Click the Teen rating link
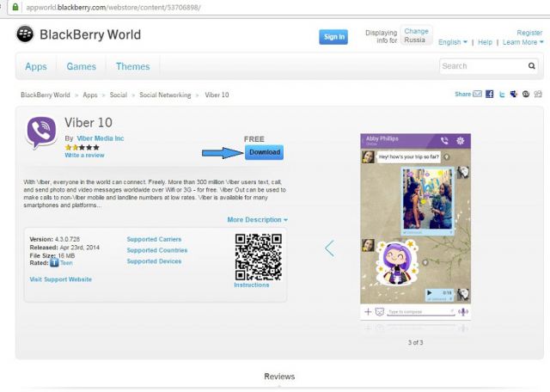550x392 pixels. pyautogui.click(x=66, y=263)
